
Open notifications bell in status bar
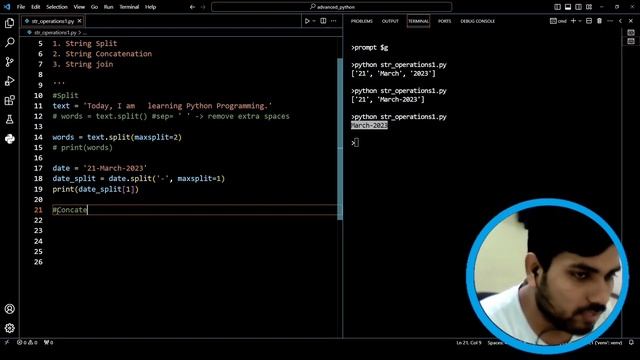point(631,342)
